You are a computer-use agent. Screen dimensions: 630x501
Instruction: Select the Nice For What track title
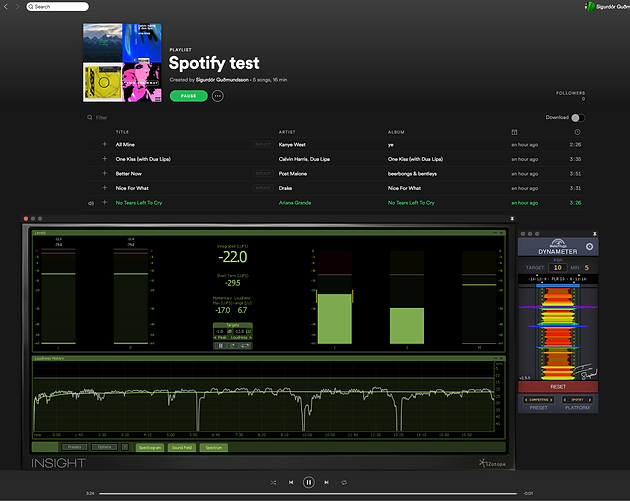coord(132,188)
